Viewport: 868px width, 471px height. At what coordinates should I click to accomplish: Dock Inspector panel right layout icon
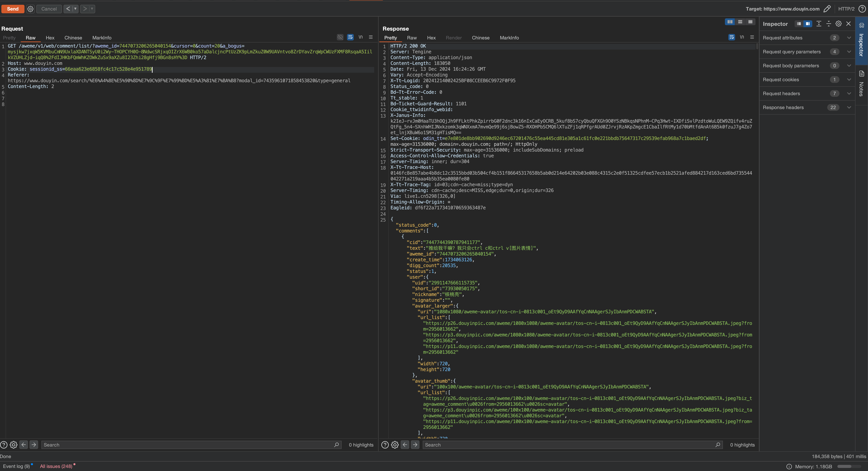(x=807, y=24)
